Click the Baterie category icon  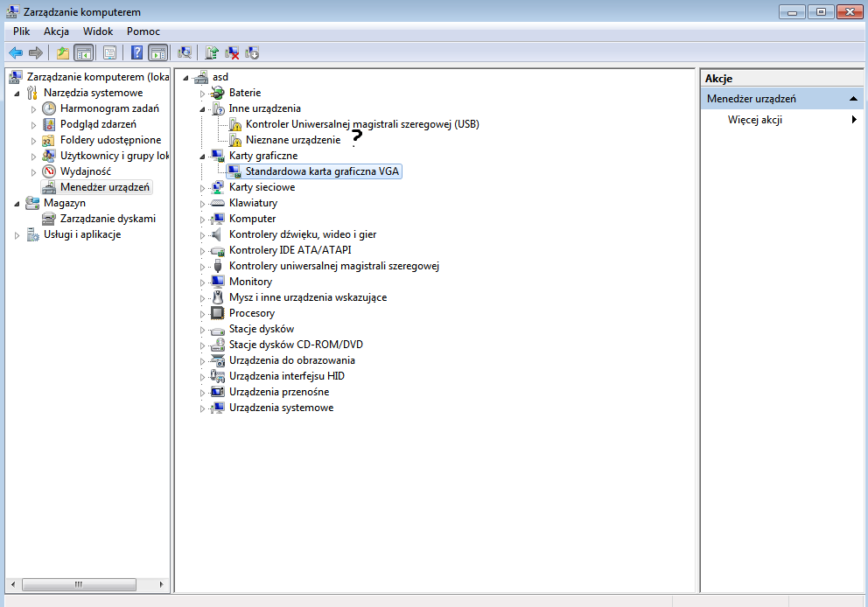pos(218,93)
